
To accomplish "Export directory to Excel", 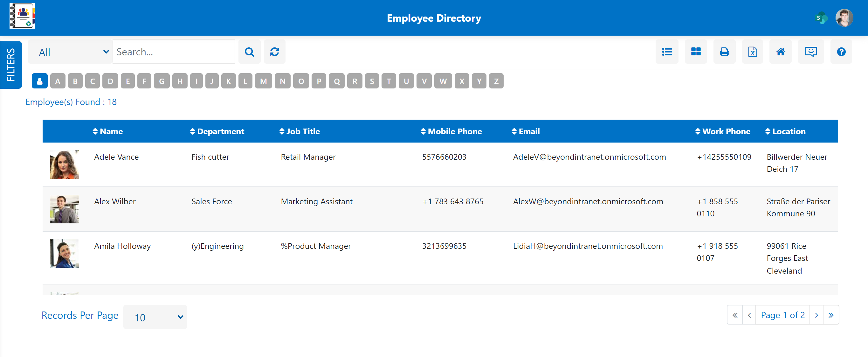I will coord(752,52).
